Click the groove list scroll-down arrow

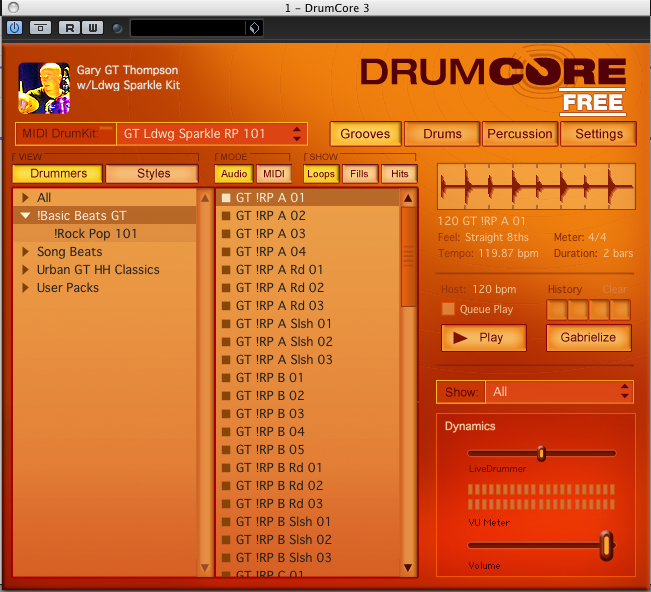(408, 567)
